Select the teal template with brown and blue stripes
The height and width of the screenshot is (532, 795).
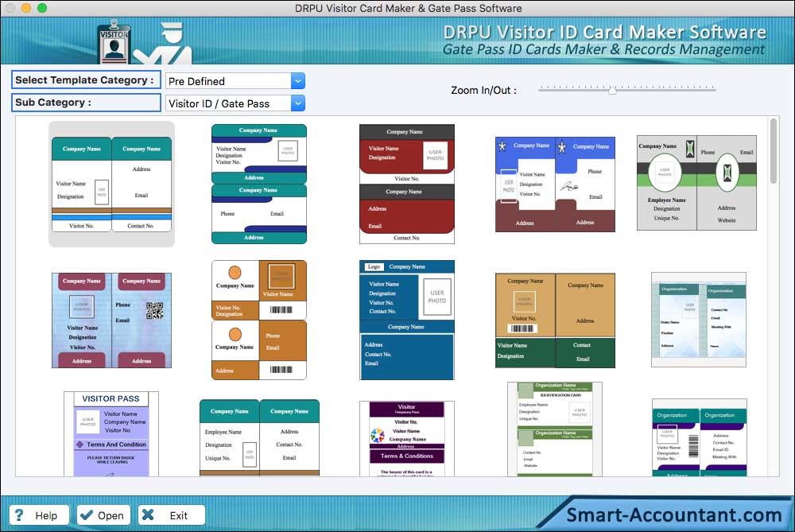(111, 184)
